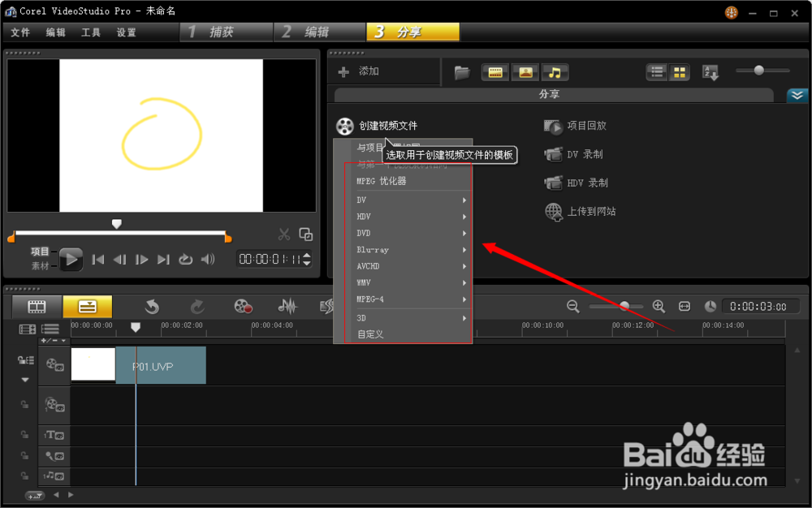The height and width of the screenshot is (508, 812).
Task: Enlarge the preview window icon
Action: coord(306,235)
